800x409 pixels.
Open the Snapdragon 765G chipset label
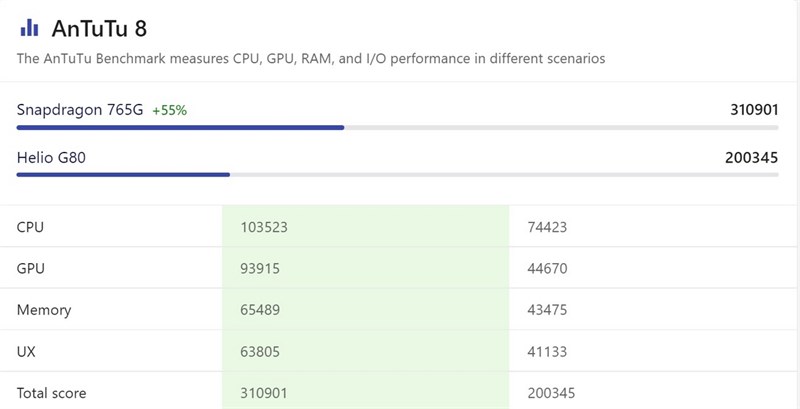click(80, 109)
